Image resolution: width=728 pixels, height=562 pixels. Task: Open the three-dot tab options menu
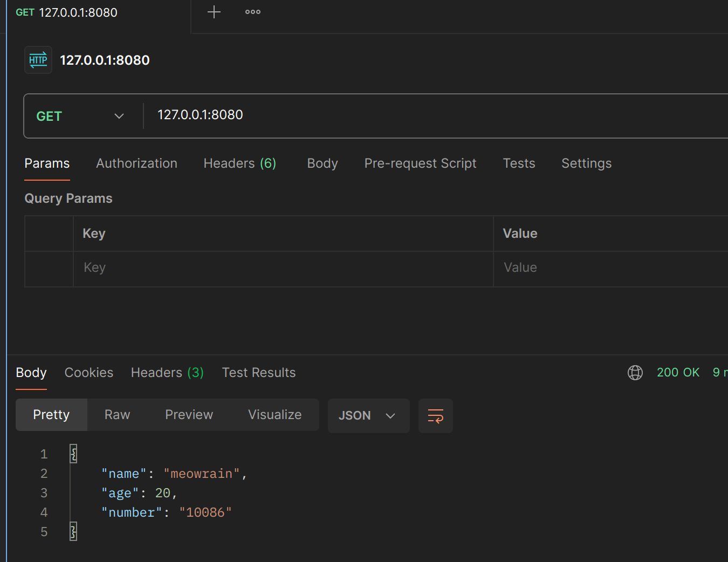pos(252,12)
